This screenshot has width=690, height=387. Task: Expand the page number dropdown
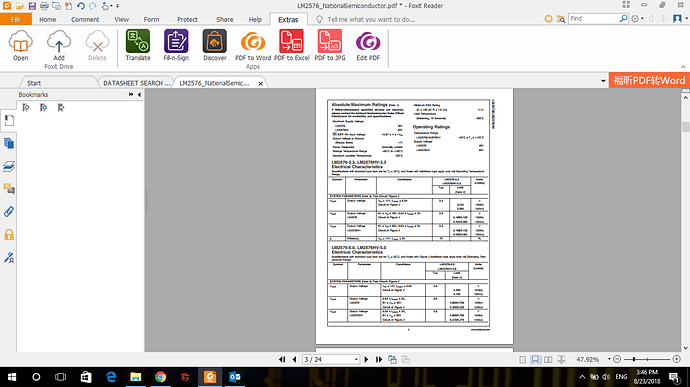click(x=356, y=360)
